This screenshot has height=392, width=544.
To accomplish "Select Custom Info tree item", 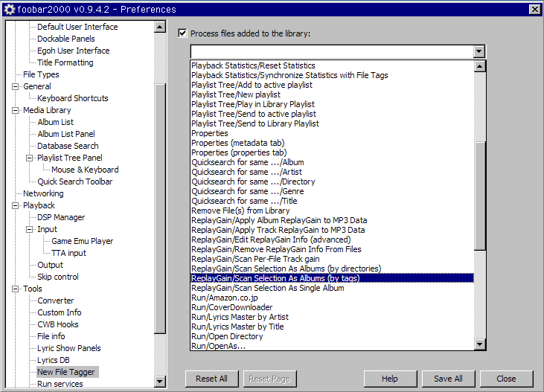I will [60, 312].
